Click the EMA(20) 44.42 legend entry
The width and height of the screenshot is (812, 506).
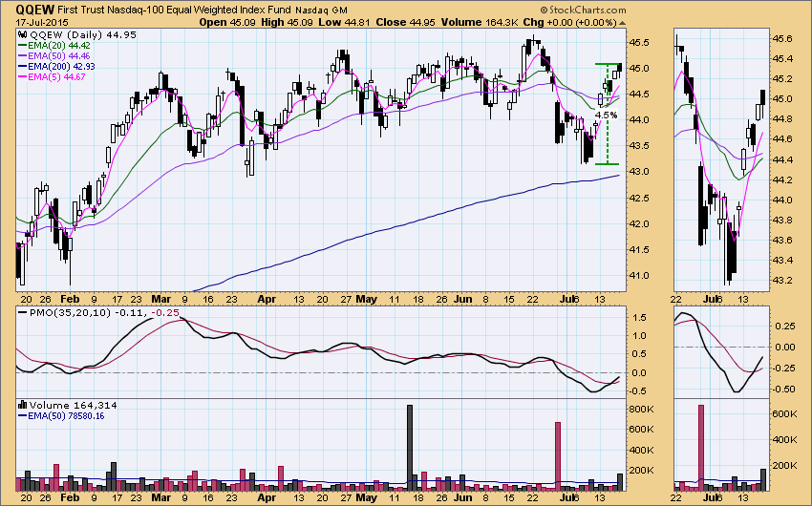[x=58, y=46]
